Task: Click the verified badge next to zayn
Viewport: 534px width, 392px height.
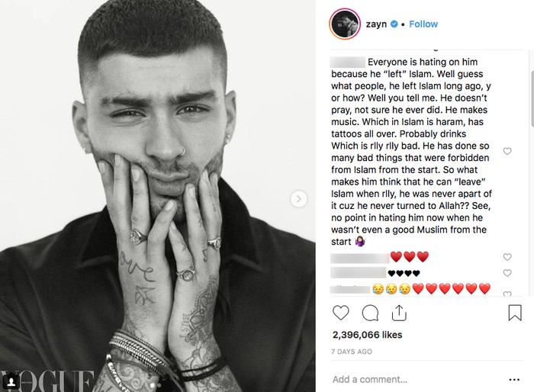Action: tap(394, 24)
